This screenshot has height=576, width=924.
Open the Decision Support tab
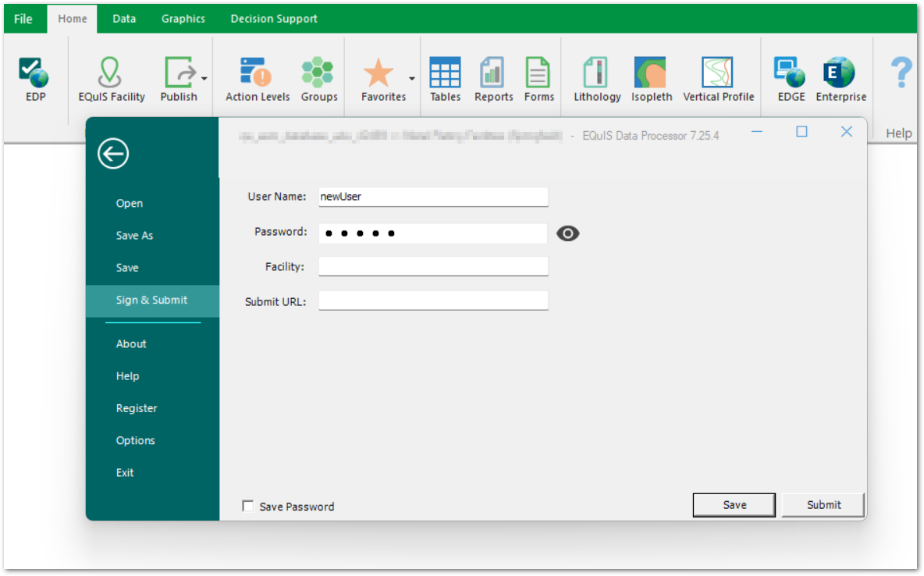pos(273,18)
